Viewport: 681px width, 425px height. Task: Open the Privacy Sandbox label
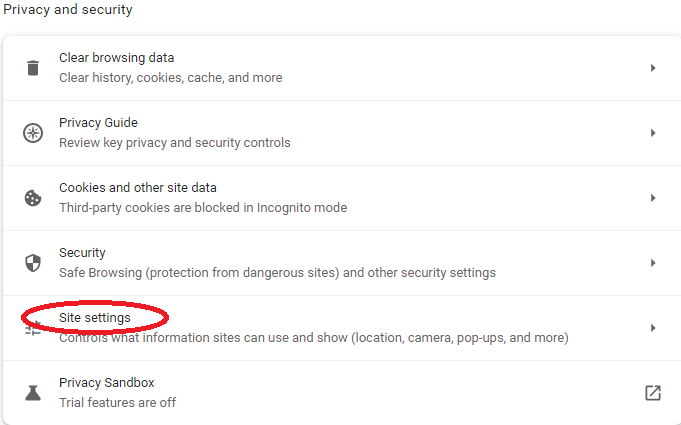click(107, 382)
